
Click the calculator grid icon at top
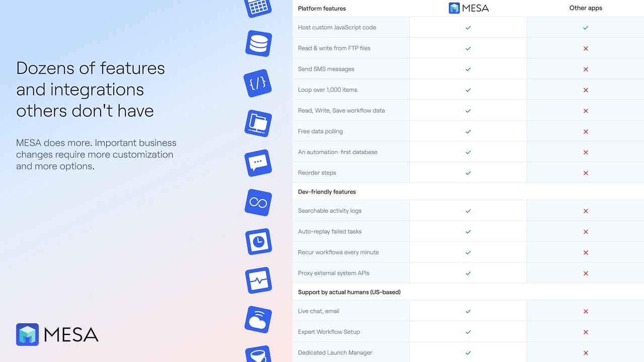[x=258, y=7]
